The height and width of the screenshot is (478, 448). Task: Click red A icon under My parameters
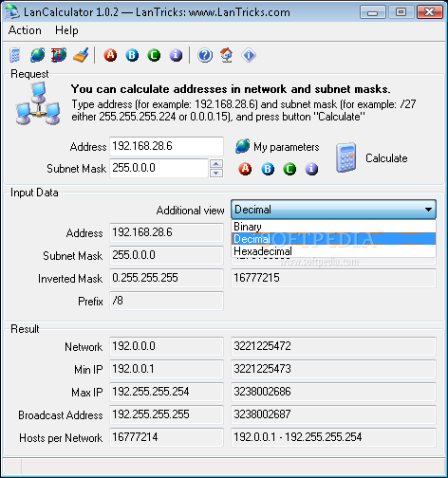(x=245, y=169)
